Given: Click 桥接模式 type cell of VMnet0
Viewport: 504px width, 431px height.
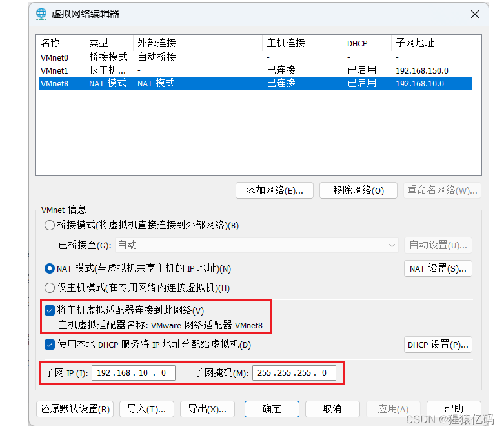Looking at the screenshot, I should (x=108, y=57).
